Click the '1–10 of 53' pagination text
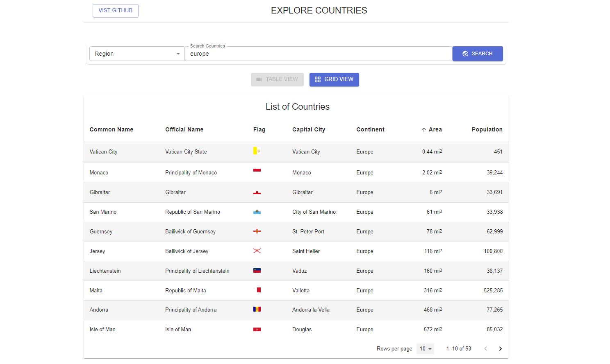This screenshot has height=364, width=610. [x=459, y=349]
